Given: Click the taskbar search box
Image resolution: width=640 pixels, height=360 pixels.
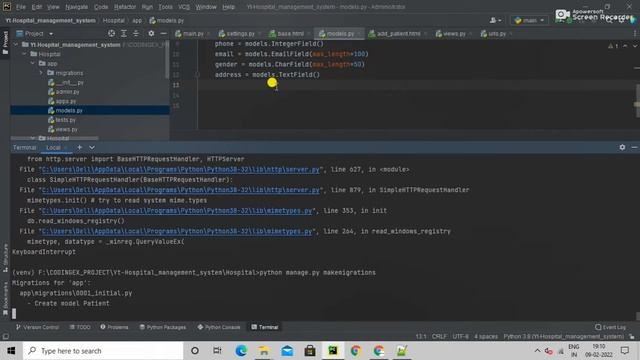Looking at the screenshot, I should coord(103,351).
